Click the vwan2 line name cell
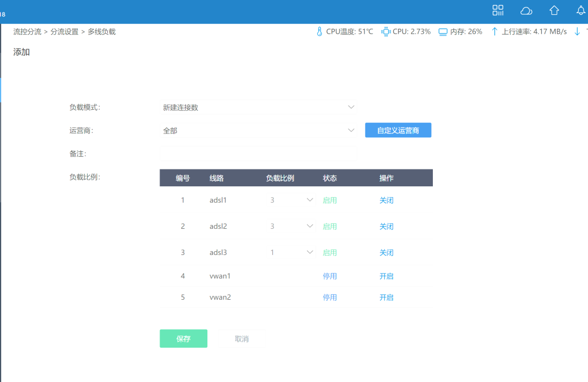Viewport: 588px width, 382px height. [220, 297]
